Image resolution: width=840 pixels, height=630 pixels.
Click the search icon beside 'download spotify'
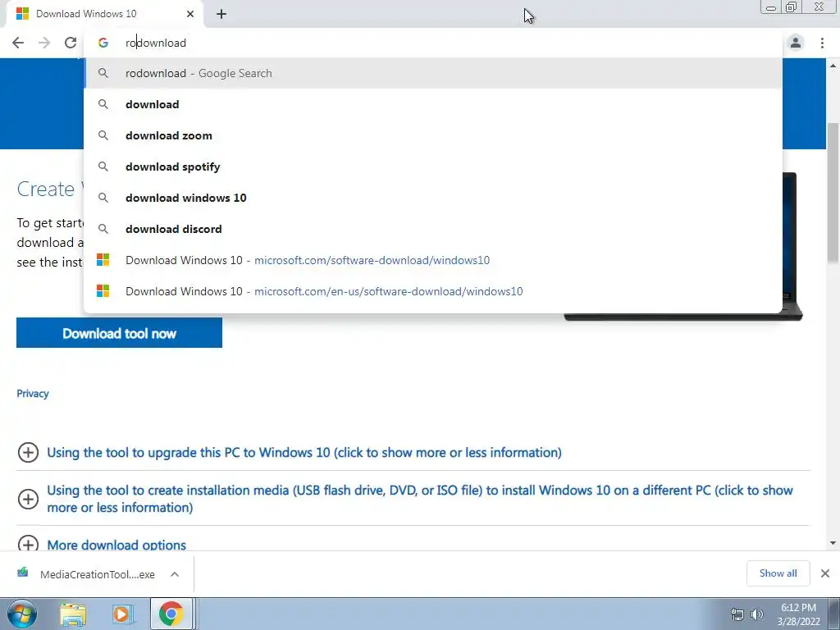coord(103,167)
